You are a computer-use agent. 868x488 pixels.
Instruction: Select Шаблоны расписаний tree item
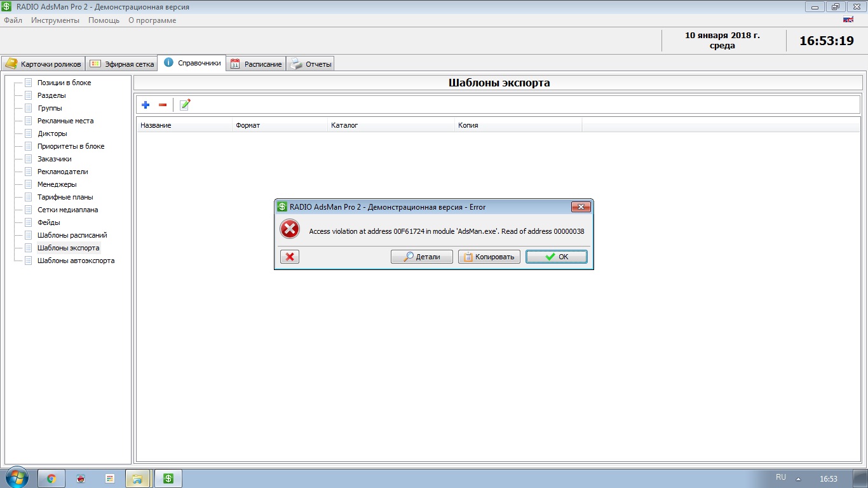tap(72, 235)
